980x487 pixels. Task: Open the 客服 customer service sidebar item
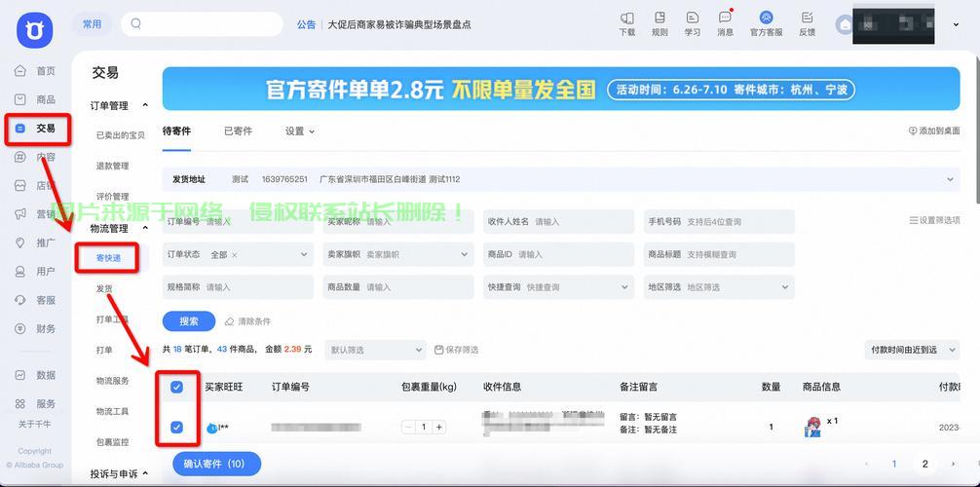click(x=36, y=300)
